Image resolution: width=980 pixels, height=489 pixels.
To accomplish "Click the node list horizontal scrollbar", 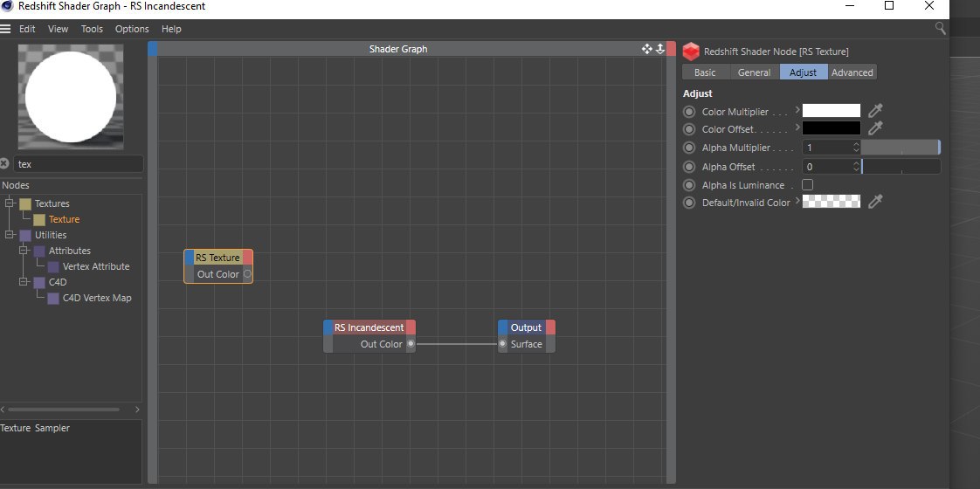I will pyautogui.click(x=63, y=410).
